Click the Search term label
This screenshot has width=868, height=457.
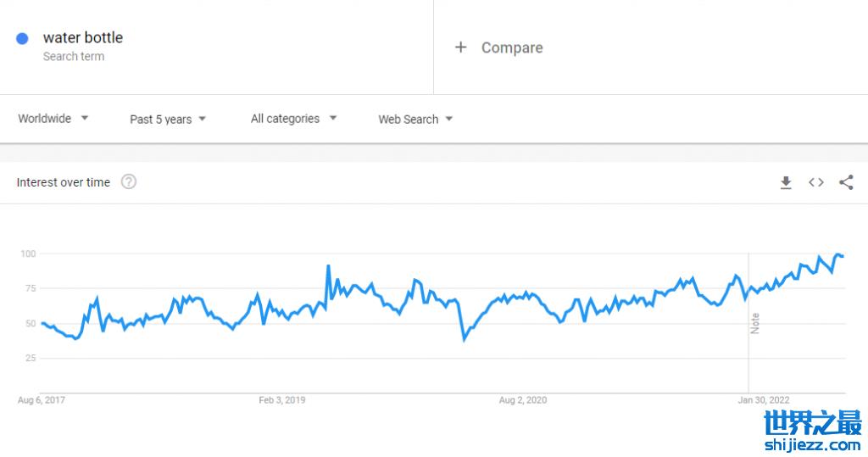(x=74, y=57)
